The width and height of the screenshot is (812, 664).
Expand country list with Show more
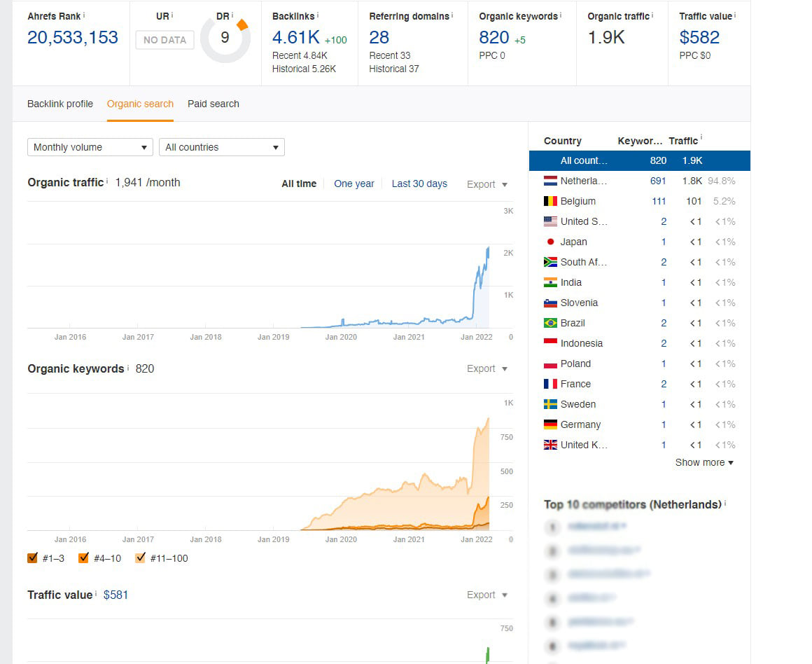pos(704,462)
